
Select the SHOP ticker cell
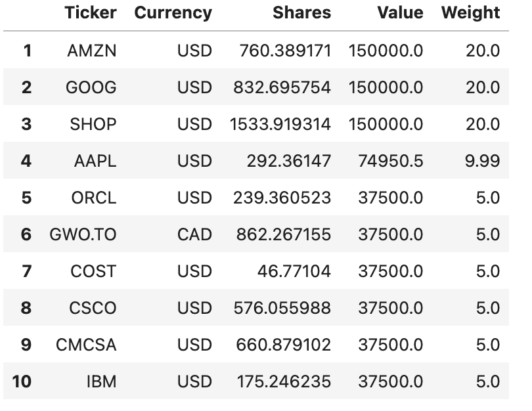click(x=93, y=124)
